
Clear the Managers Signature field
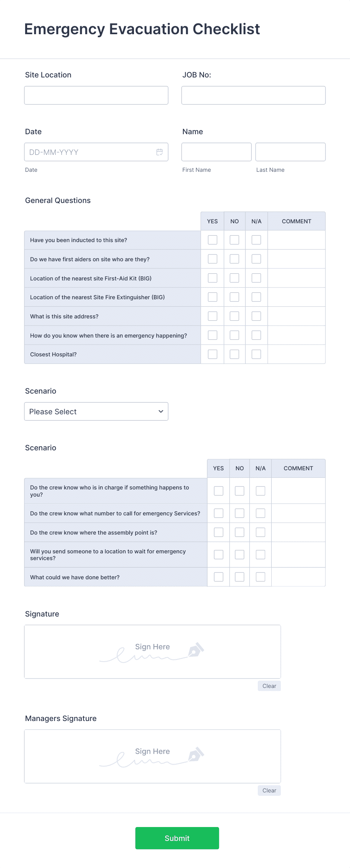pyautogui.click(x=269, y=790)
